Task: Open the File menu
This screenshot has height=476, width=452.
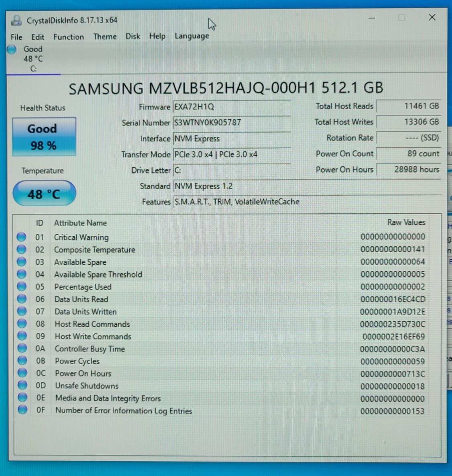Action: click(16, 37)
